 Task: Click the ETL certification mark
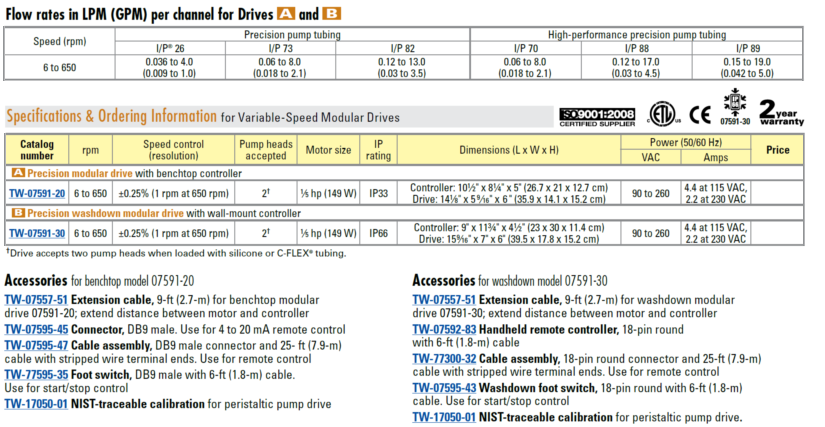click(664, 114)
